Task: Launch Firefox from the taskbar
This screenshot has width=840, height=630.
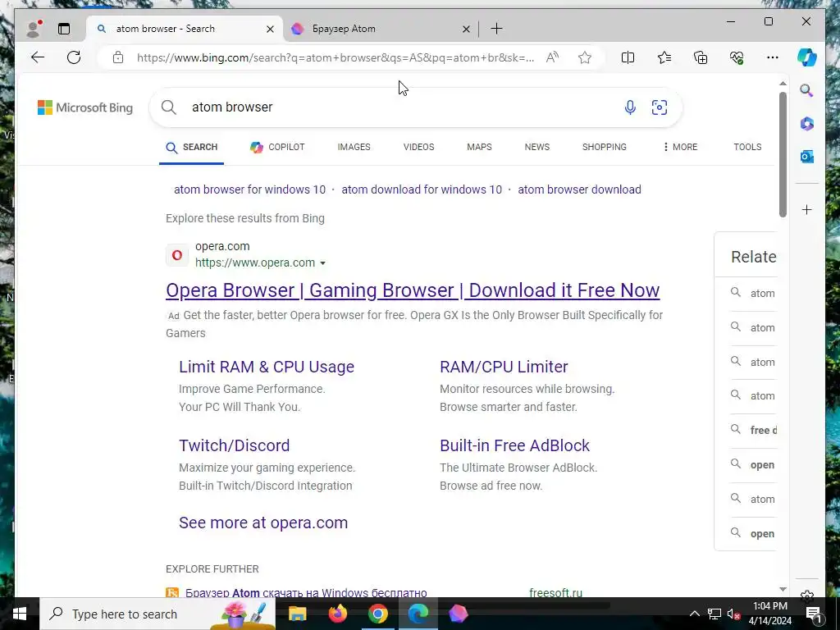Action: [337, 614]
